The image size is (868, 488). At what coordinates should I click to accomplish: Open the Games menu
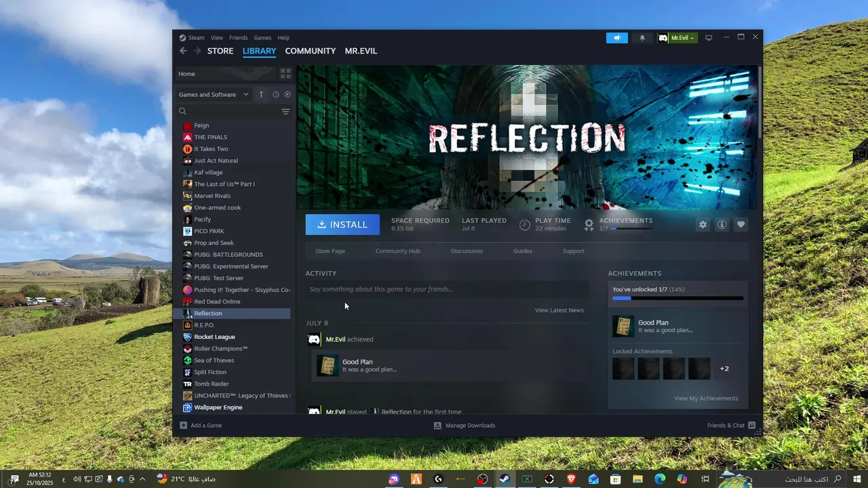[x=262, y=38]
